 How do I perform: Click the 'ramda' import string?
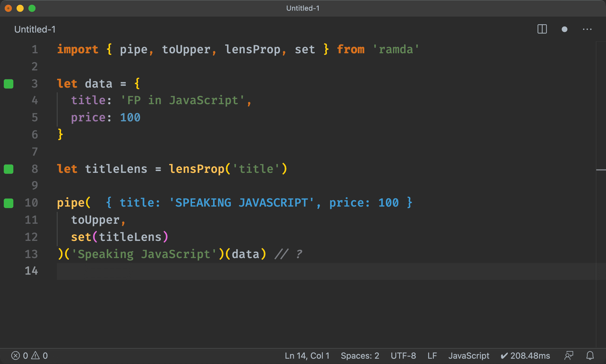click(x=396, y=49)
